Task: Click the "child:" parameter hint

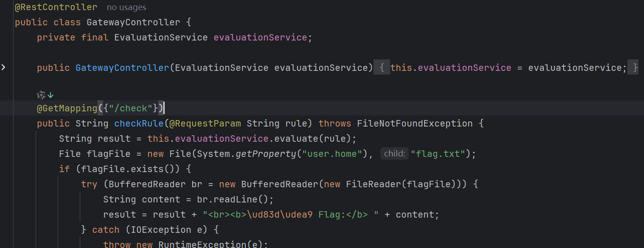Action: [395, 154]
